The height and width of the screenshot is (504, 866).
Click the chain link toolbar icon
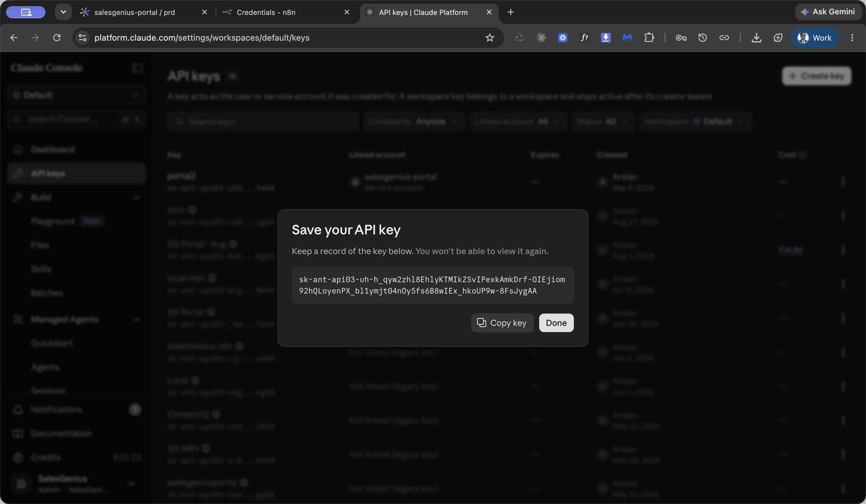[724, 37]
